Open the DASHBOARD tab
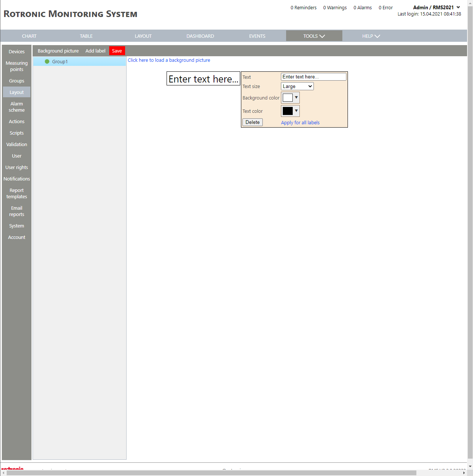Image resolution: width=473 pixels, height=476 pixels. [x=200, y=36]
